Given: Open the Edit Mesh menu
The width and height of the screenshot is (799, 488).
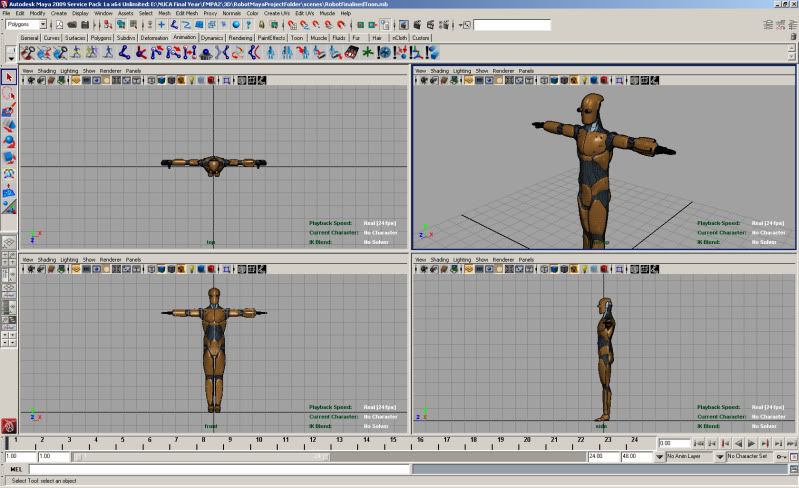Looking at the screenshot, I should (x=186, y=13).
